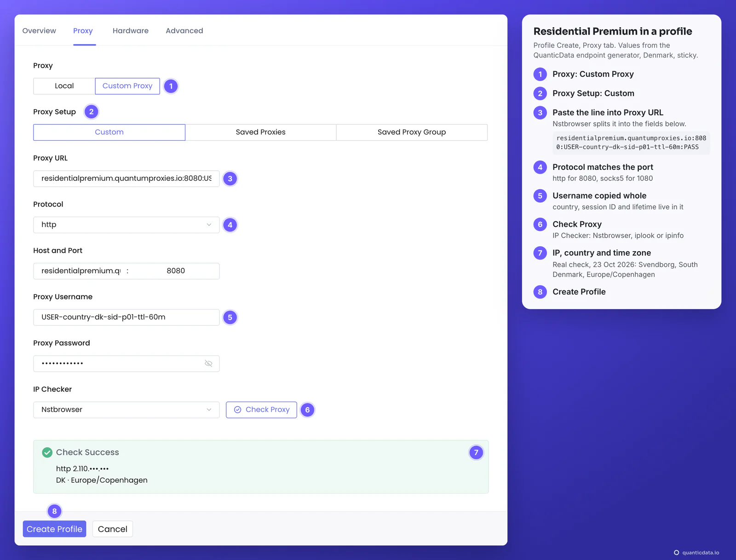Click 'Protocol matches the port' sidebar text

tap(603, 167)
